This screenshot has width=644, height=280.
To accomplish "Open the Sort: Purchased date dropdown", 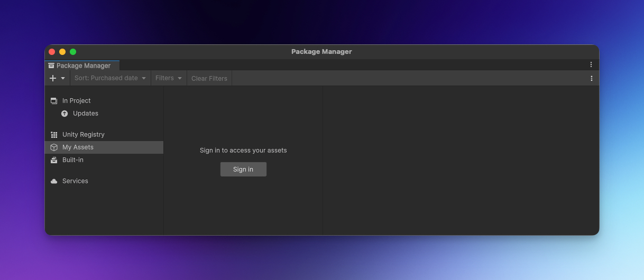I will (x=111, y=78).
